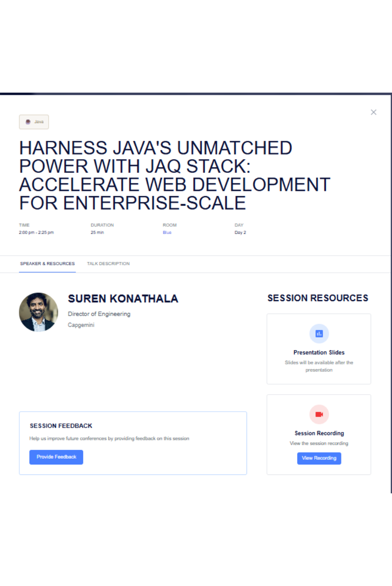Click the Java topic tag
The image size is (392, 586).
[x=34, y=122]
